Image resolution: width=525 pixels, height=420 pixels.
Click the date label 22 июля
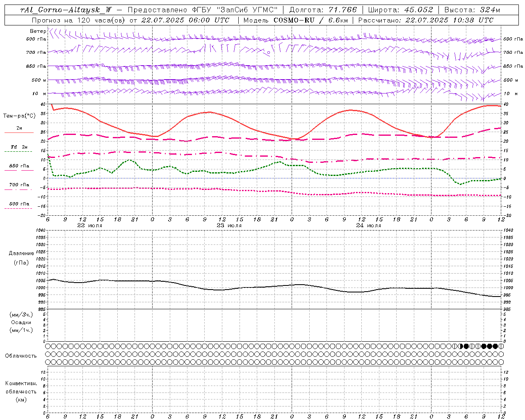click(x=89, y=226)
